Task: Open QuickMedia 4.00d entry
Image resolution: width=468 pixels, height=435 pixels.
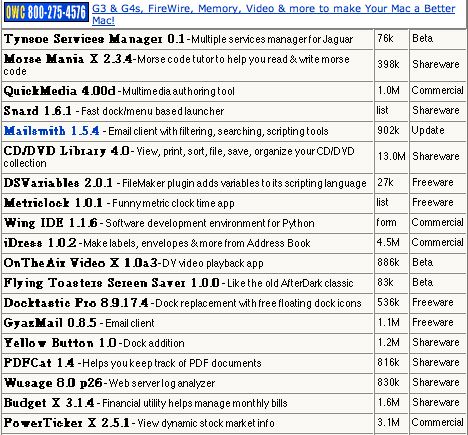Action: pyautogui.click(x=59, y=91)
